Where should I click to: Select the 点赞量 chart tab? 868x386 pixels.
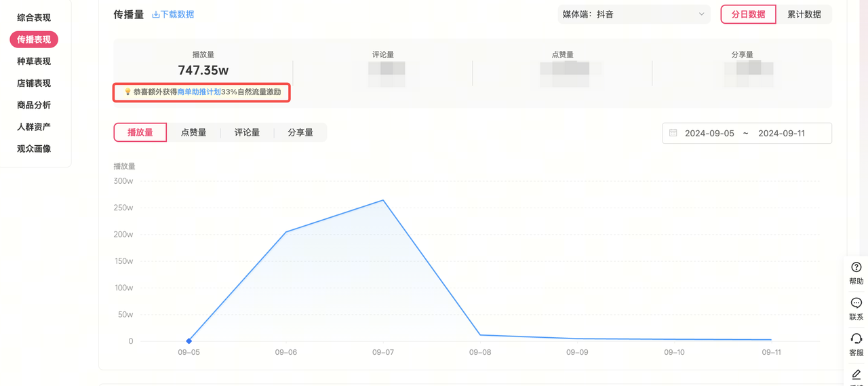(x=193, y=133)
